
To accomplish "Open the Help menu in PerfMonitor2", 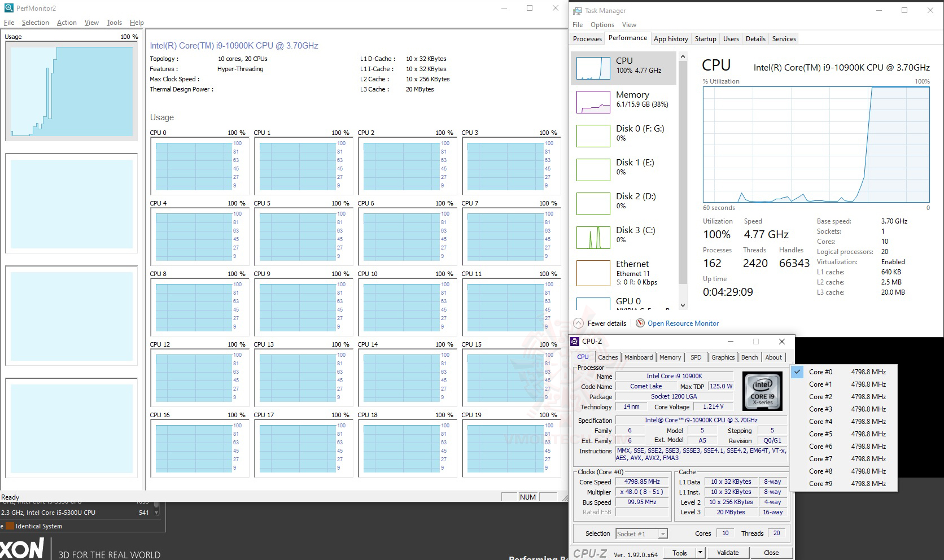I will [x=137, y=23].
